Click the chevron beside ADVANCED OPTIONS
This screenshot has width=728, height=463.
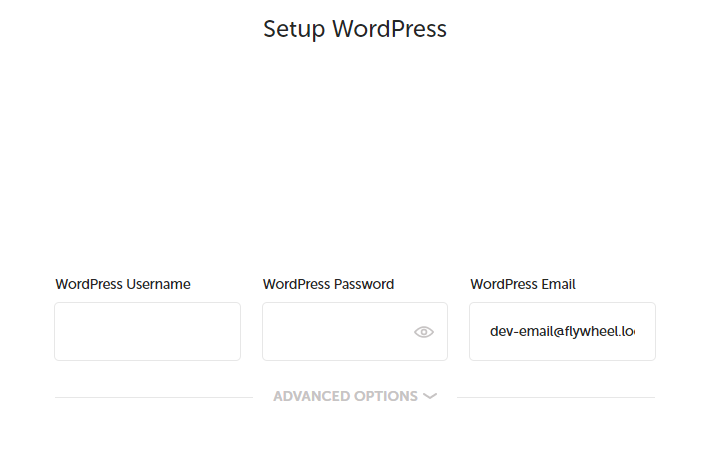(430, 396)
